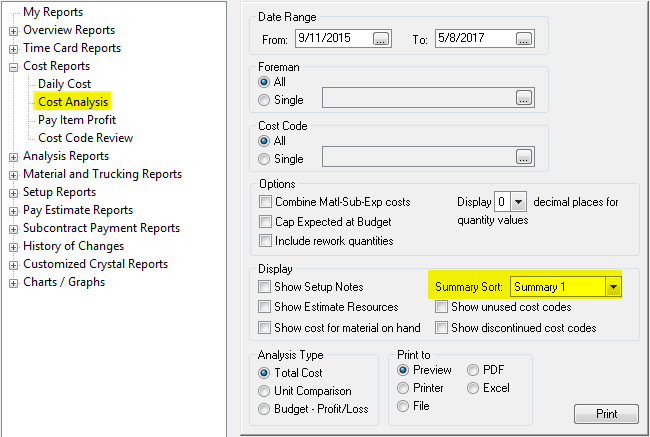Screen dimensions: 650x437
Task: Open the Summary Sort dropdown
Action: click(x=613, y=287)
